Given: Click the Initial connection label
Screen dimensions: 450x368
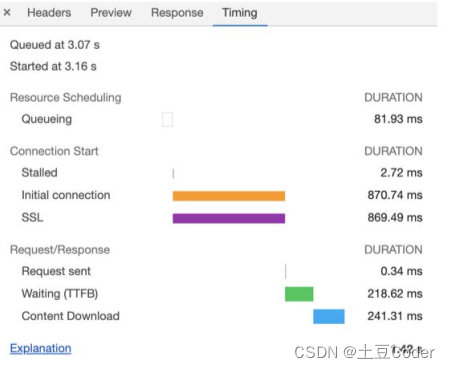Looking at the screenshot, I should pos(66,195).
